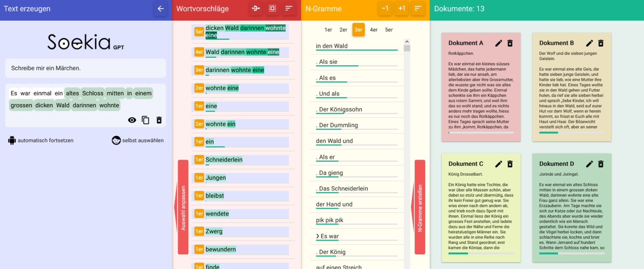Viewport: 644px width, 269px height.
Task: Sort the Wortvorschläge list
Action: pos(289,9)
